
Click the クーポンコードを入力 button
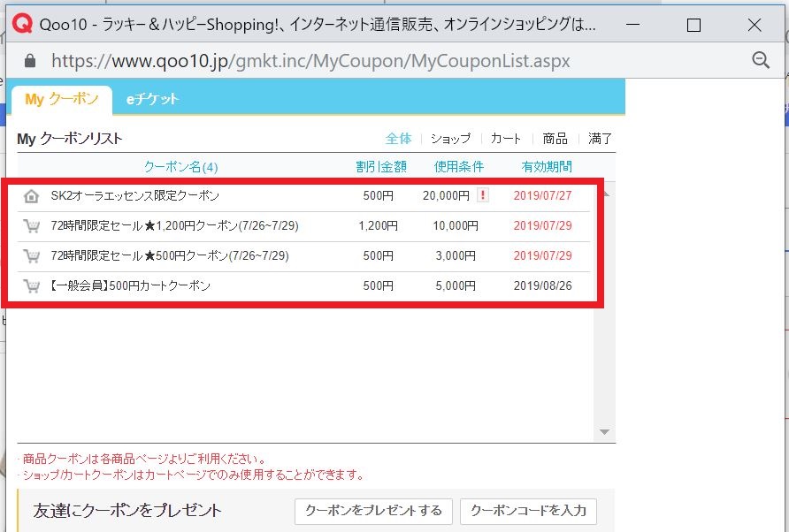pos(528,511)
